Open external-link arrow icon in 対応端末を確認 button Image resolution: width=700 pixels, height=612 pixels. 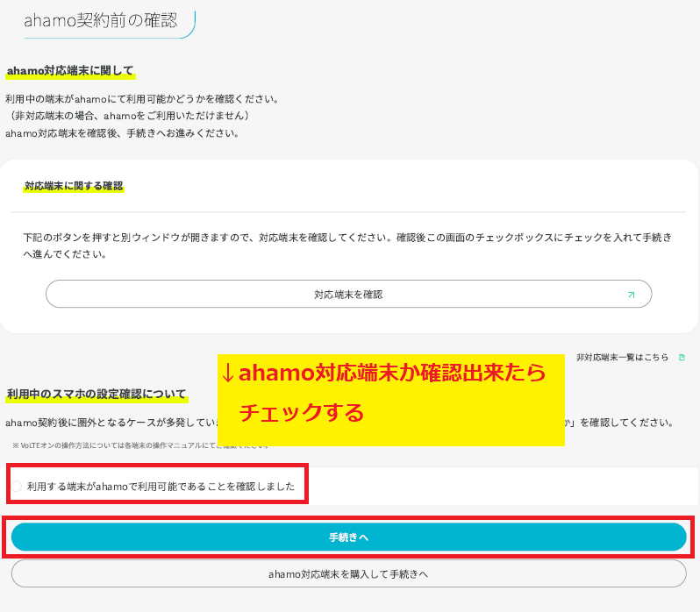coord(631,295)
